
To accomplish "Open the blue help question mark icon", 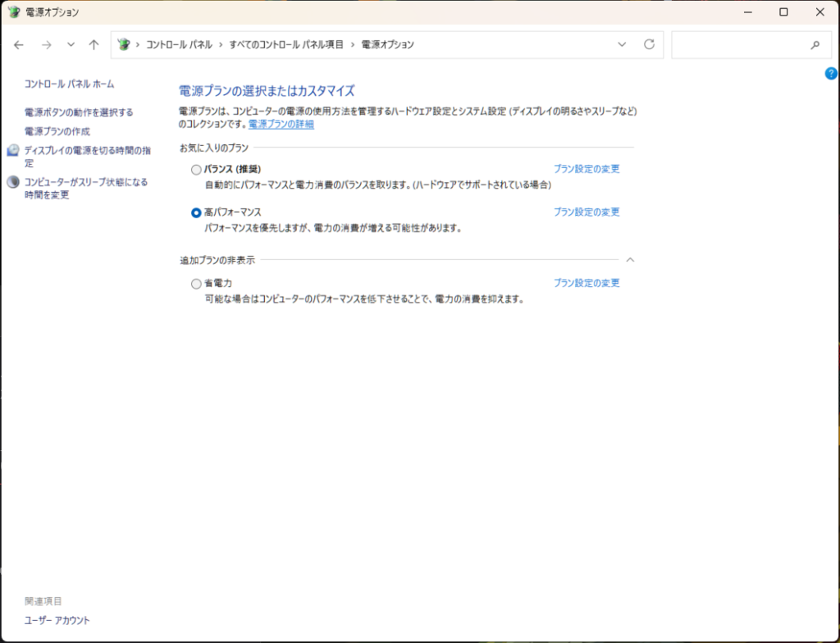I will [x=830, y=74].
